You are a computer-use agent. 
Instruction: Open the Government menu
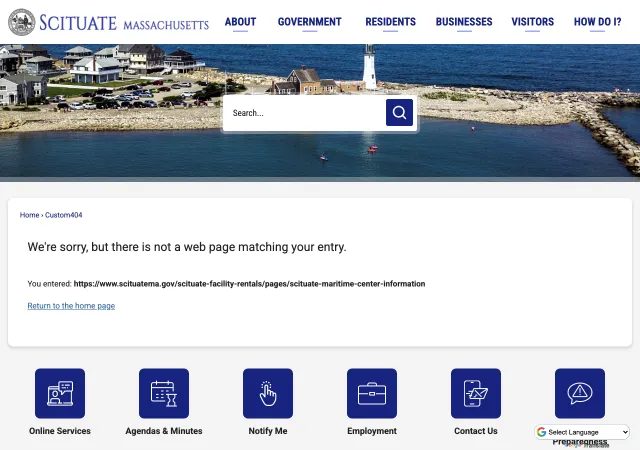pyautogui.click(x=310, y=22)
